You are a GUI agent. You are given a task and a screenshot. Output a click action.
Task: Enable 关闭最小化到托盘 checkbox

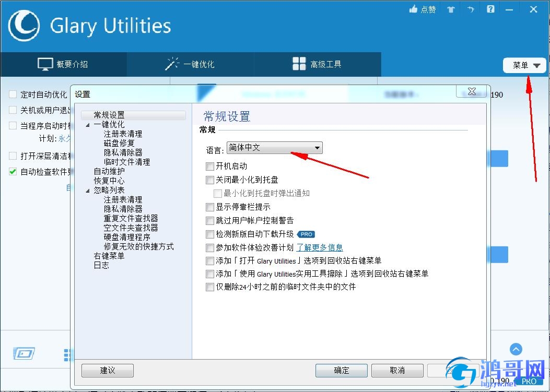point(210,180)
